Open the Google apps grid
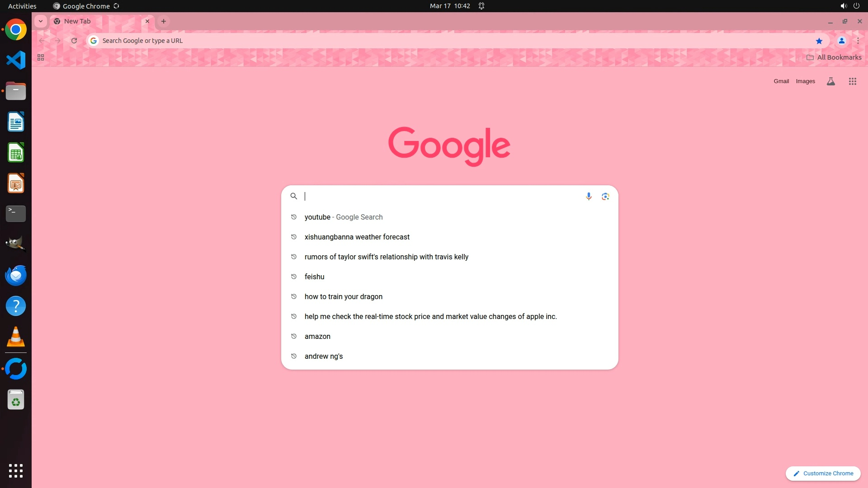868x488 pixels. pyautogui.click(x=852, y=81)
